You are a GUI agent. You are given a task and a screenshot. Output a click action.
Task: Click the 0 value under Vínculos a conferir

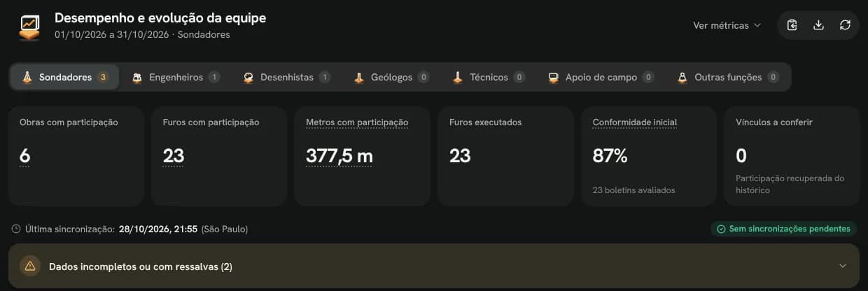pos(741,156)
